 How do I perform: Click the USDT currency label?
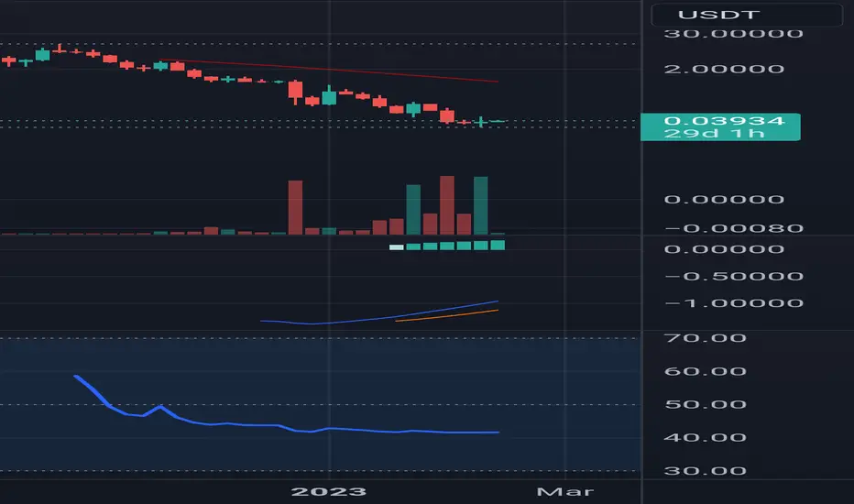(718, 15)
